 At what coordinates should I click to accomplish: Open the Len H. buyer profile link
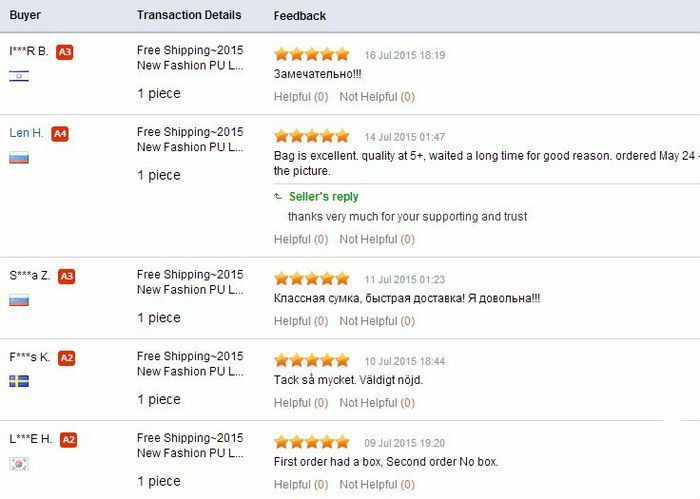click(26, 133)
